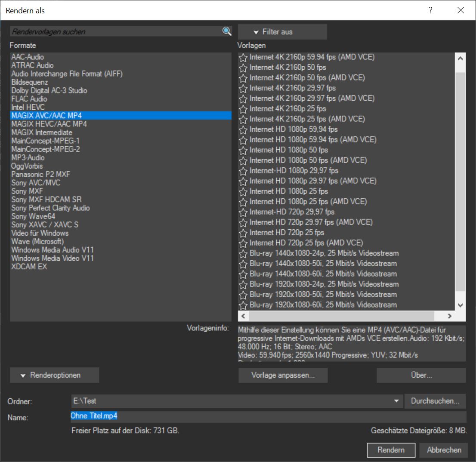Screen dimensions: 476x462
Task: Select the OggVorbis format
Action: click(x=121, y=166)
